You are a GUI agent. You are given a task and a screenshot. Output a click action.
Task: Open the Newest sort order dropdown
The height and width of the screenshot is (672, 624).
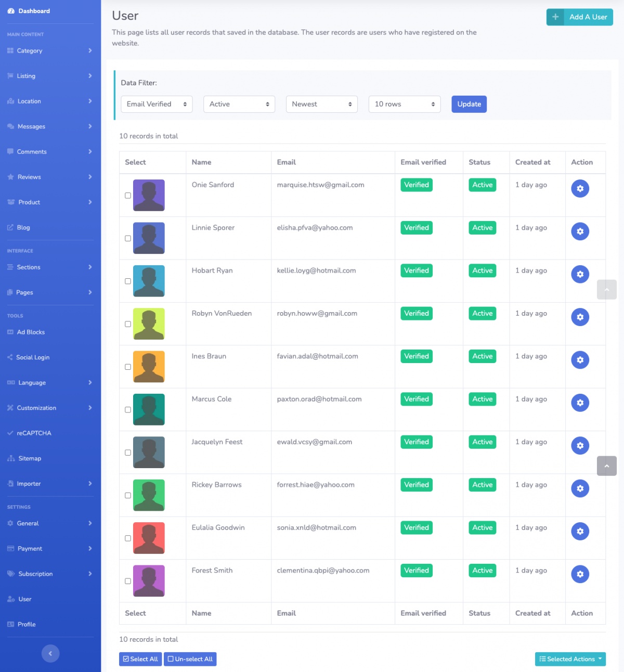(x=321, y=104)
